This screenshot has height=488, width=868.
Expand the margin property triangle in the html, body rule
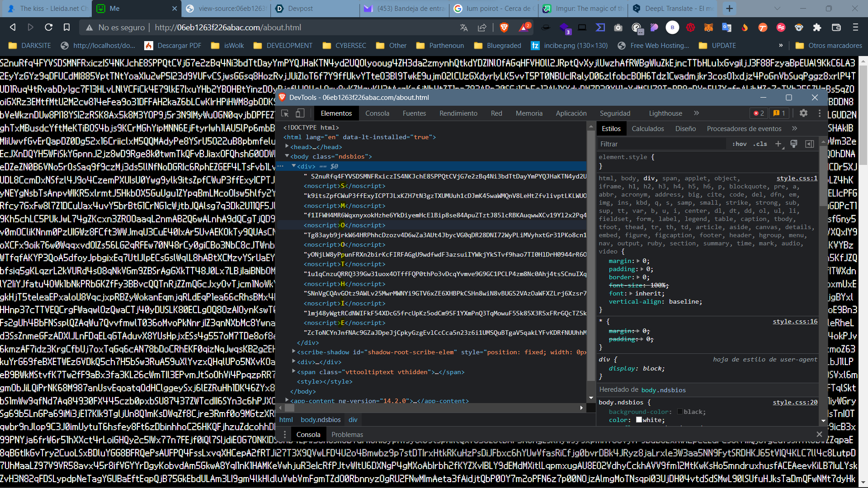(638, 261)
